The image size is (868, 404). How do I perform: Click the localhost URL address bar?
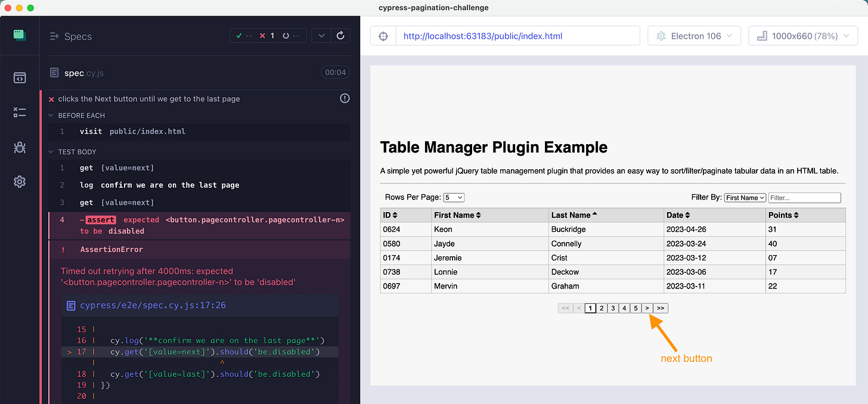[x=517, y=36]
